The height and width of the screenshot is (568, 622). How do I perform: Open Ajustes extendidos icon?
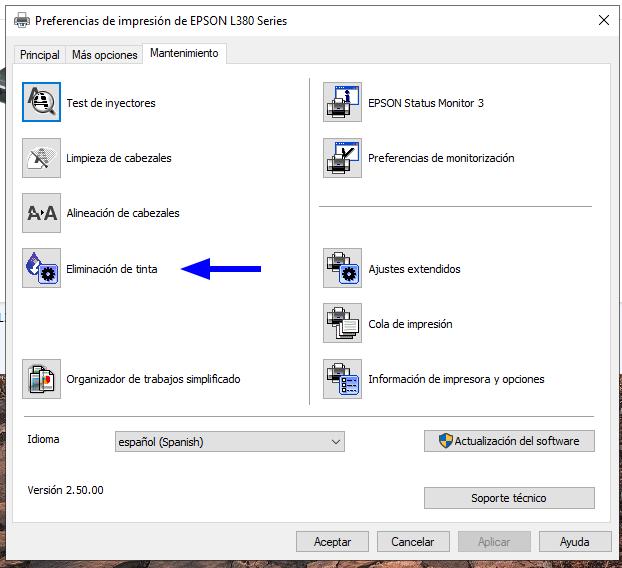pos(342,268)
